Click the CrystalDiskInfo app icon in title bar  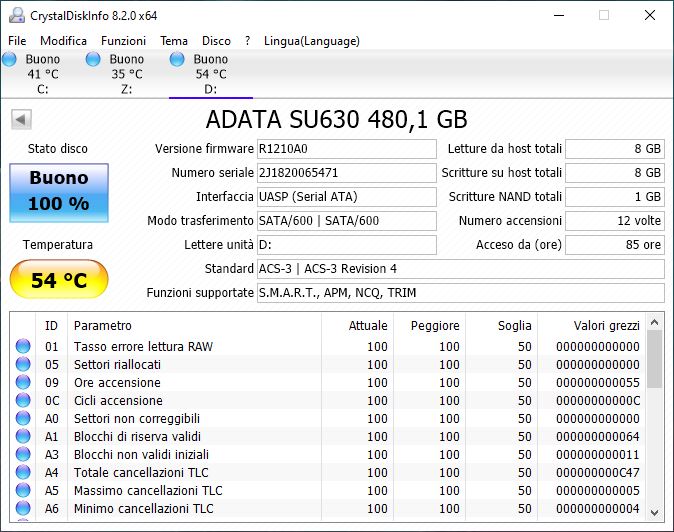click(17, 15)
